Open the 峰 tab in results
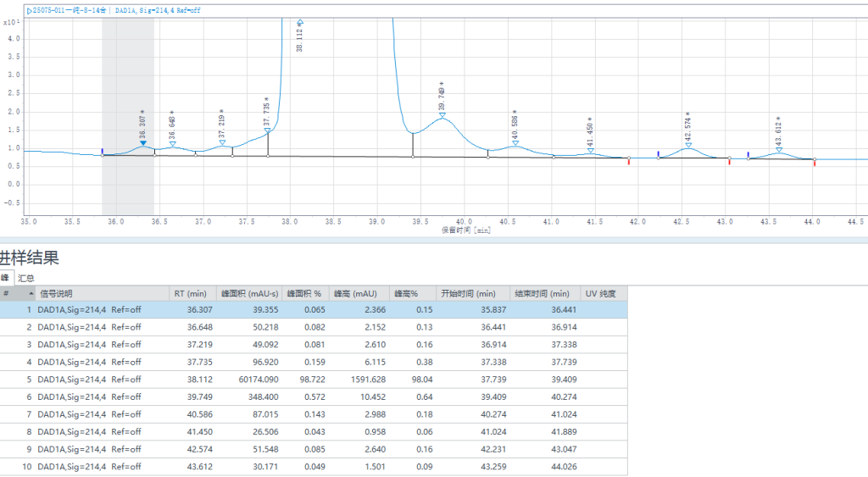Viewport: 868px width, 477px height. pos(5,278)
